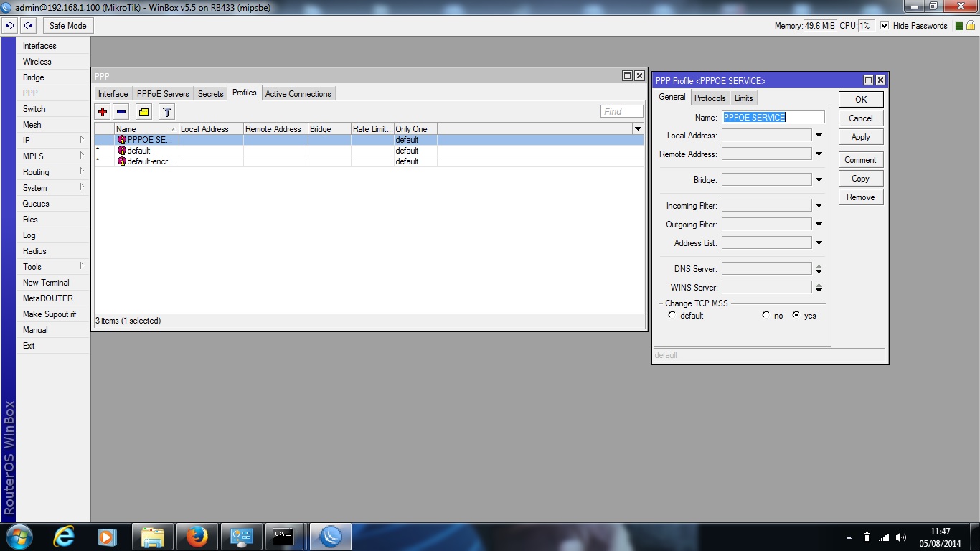Viewport: 980px width, 551px height.
Task: Switch to the Command Prompt taskbar icon
Action: pos(285,537)
